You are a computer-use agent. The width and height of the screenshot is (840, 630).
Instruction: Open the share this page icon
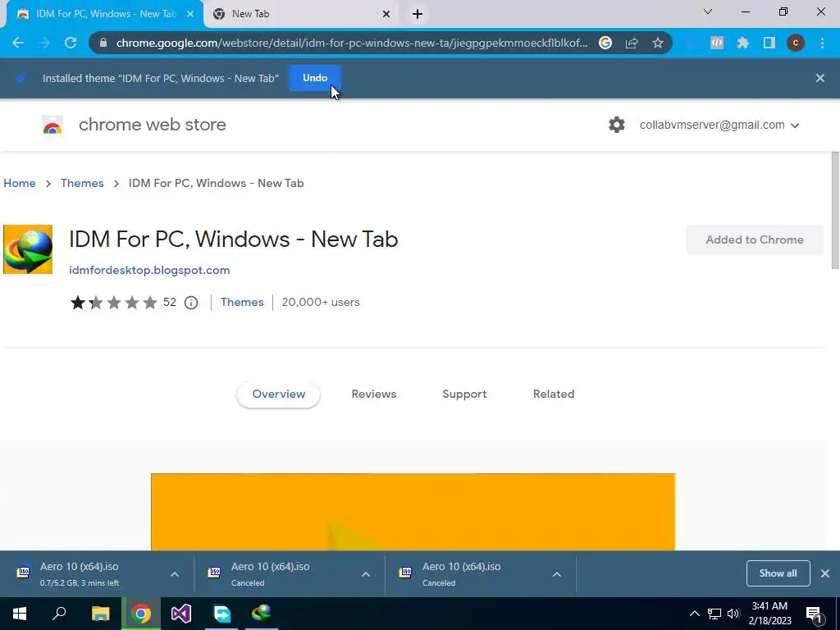click(632, 43)
